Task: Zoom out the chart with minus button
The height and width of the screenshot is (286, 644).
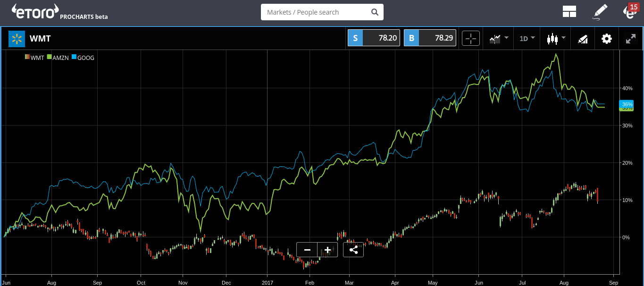Action: point(307,249)
